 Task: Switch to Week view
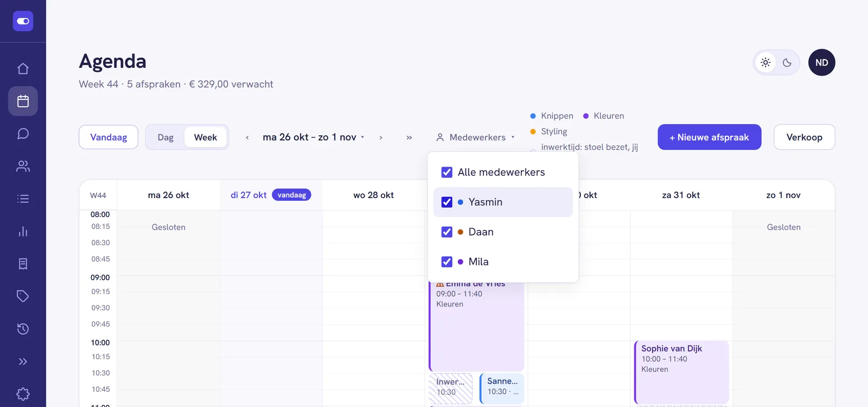click(206, 137)
